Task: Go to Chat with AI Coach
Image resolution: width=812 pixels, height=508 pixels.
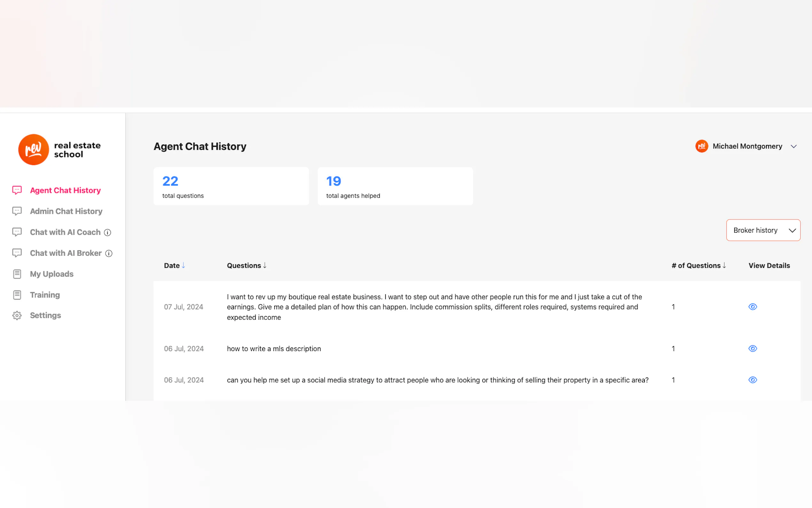Action: [65, 232]
